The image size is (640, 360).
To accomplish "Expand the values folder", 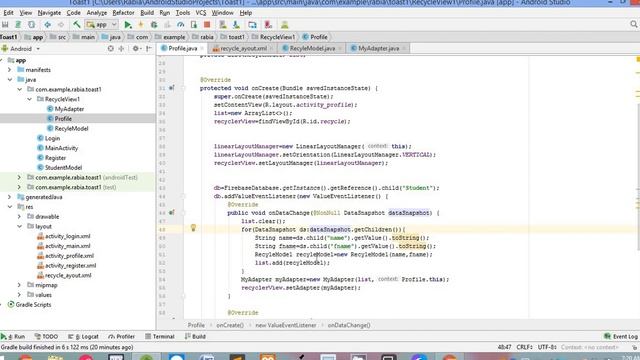I will click(x=19, y=295).
